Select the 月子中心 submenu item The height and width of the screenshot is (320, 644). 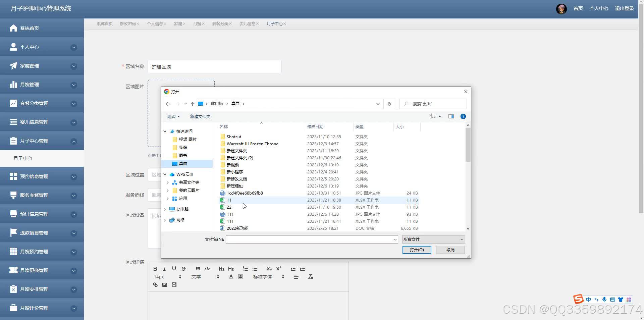[x=42, y=158]
